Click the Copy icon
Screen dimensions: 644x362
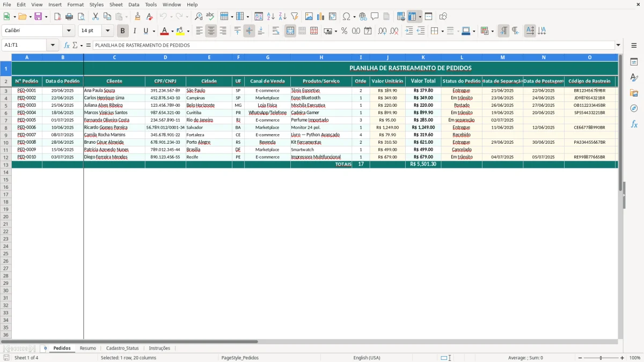point(107,17)
